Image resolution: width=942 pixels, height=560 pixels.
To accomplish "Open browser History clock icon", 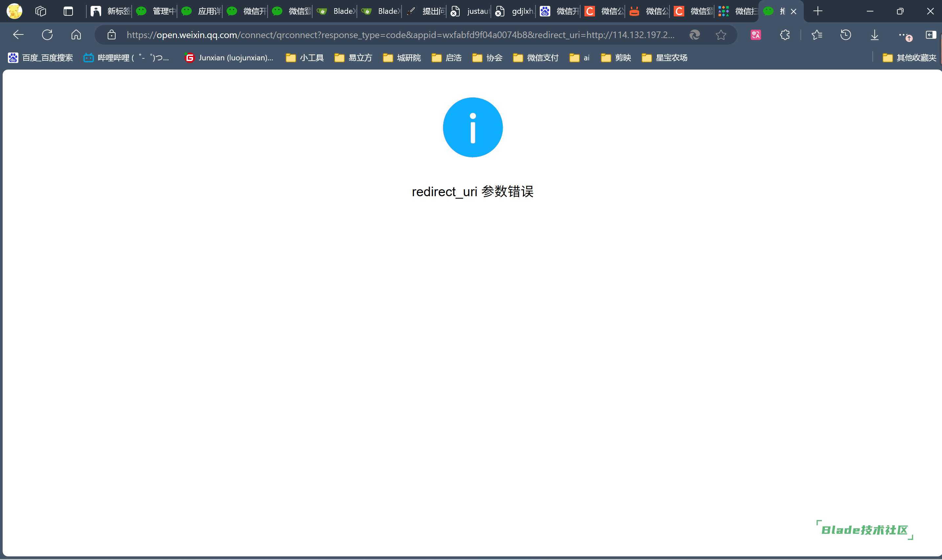I will coord(845,35).
